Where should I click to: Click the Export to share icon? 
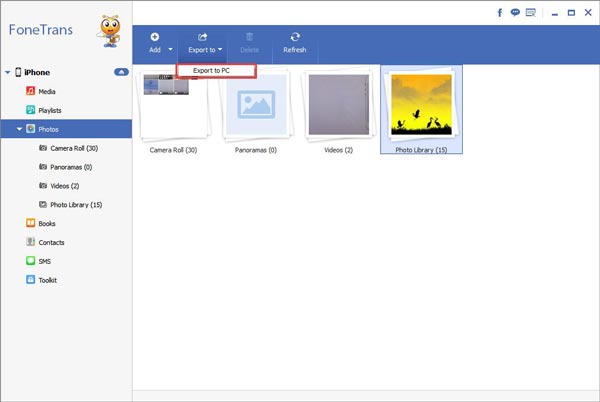[x=202, y=37]
